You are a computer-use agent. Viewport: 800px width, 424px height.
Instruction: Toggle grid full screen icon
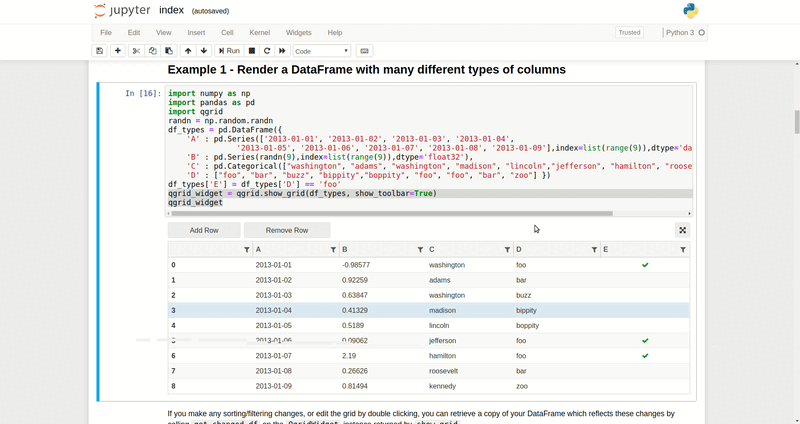(682, 230)
